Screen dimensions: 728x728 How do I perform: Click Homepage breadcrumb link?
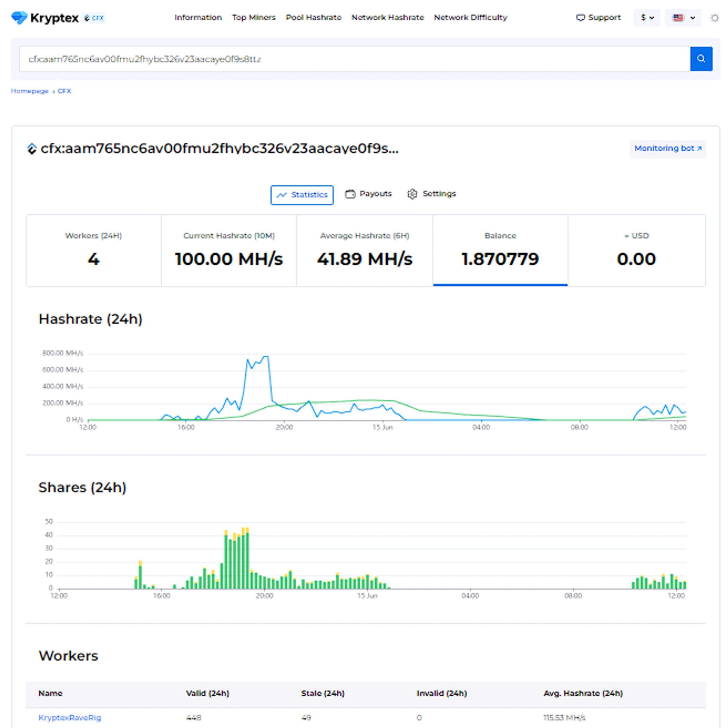[x=29, y=91]
